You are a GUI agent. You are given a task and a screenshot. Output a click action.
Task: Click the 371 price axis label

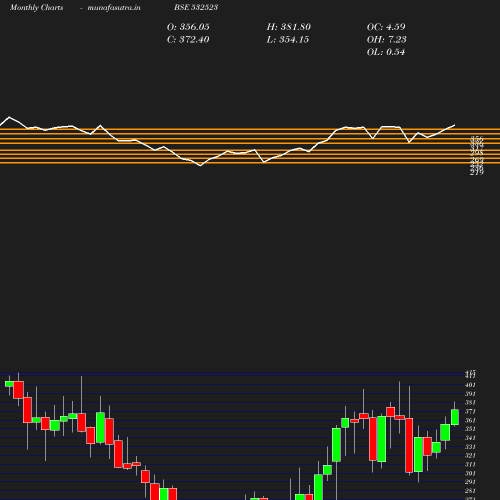470,411
